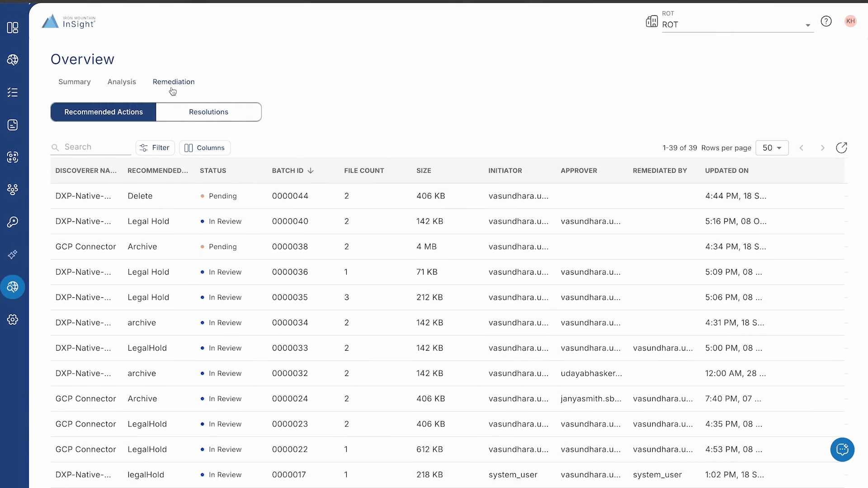Click the export/share icon above the table
The width and height of the screenshot is (868, 488).
(x=841, y=148)
